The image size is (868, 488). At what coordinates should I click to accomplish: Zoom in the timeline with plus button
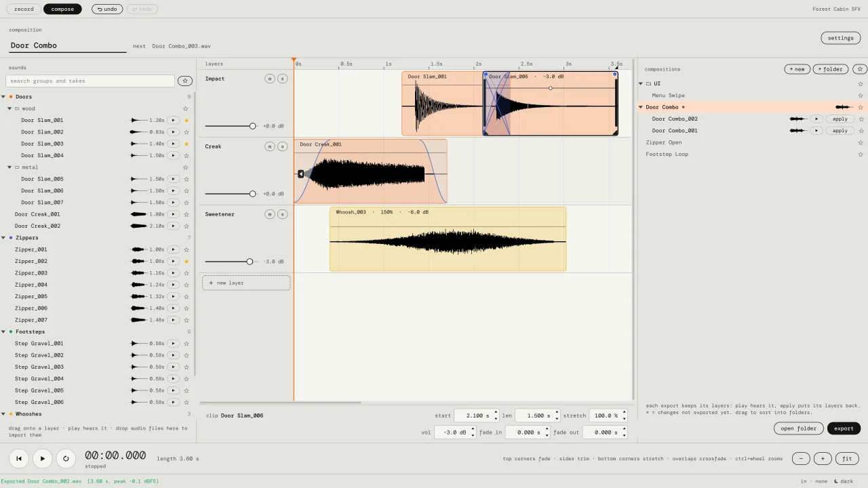click(x=823, y=459)
